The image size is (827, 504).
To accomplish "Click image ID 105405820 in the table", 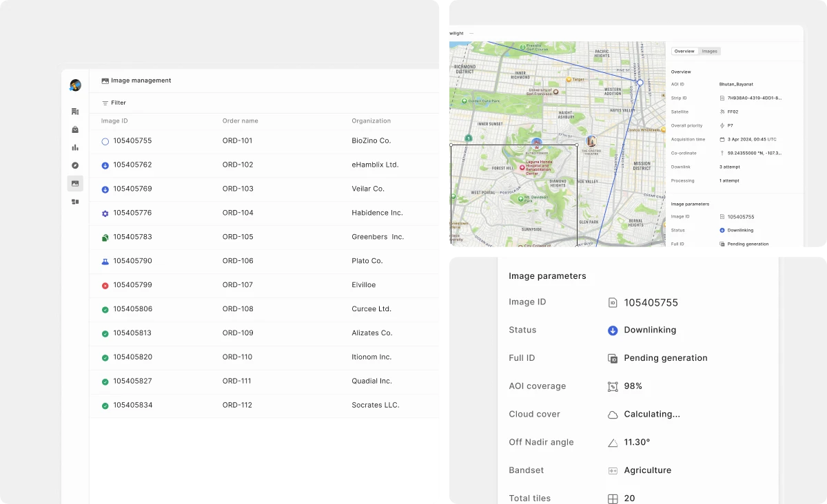I will coord(133,357).
